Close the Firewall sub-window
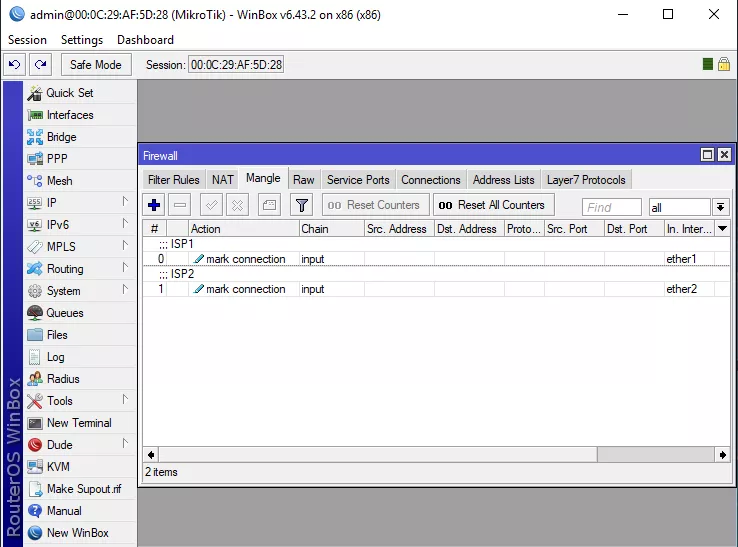 click(x=724, y=154)
